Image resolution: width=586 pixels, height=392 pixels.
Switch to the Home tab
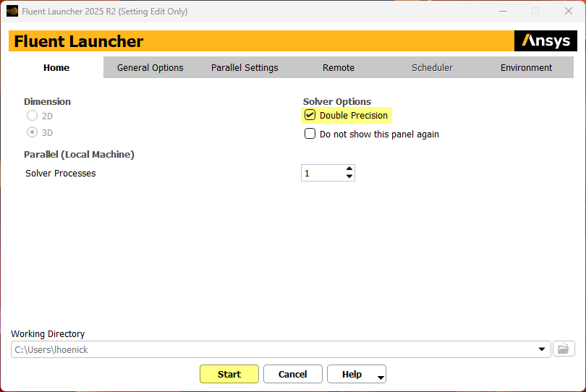pyautogui.click(x=56, y=68)
